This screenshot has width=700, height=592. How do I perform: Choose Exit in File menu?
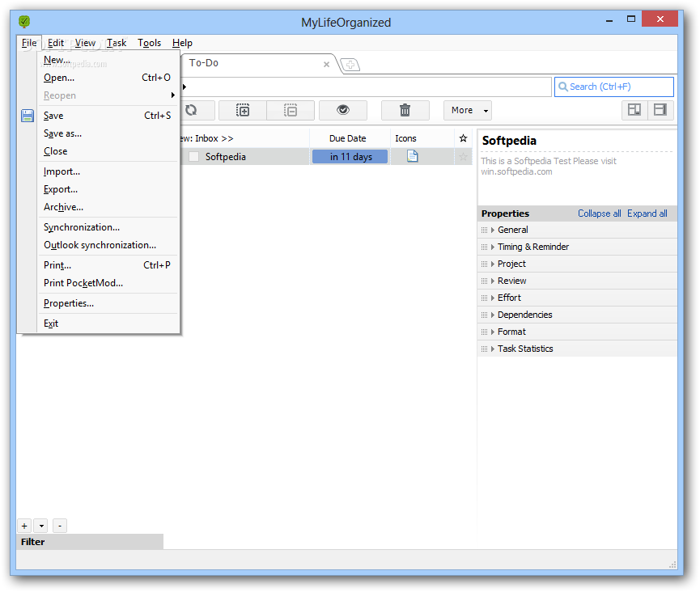pos(108,323)
